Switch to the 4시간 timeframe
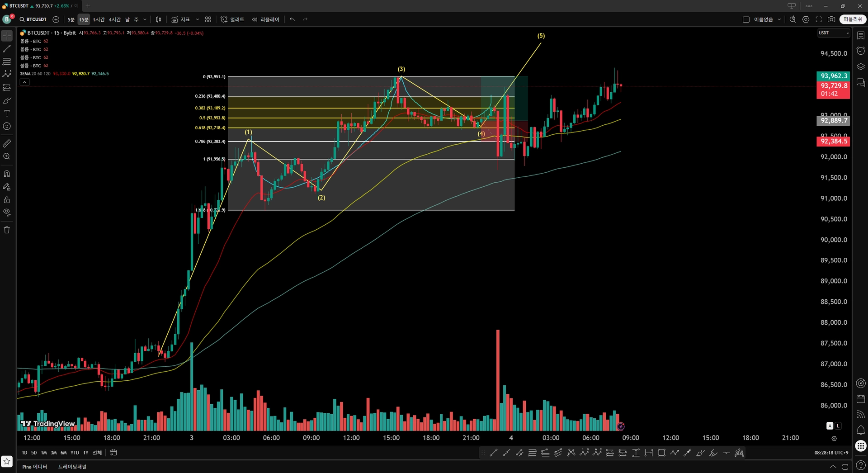 tap(115, 19)
